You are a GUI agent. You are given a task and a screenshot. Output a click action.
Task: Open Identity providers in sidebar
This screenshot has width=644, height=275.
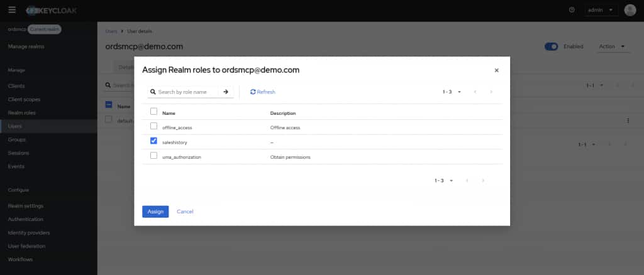pyautogui.click(x=29, y=233)
